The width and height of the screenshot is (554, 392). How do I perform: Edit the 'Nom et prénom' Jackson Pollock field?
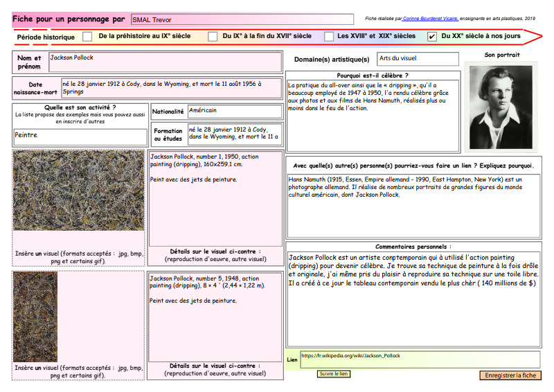coord(165,62)
